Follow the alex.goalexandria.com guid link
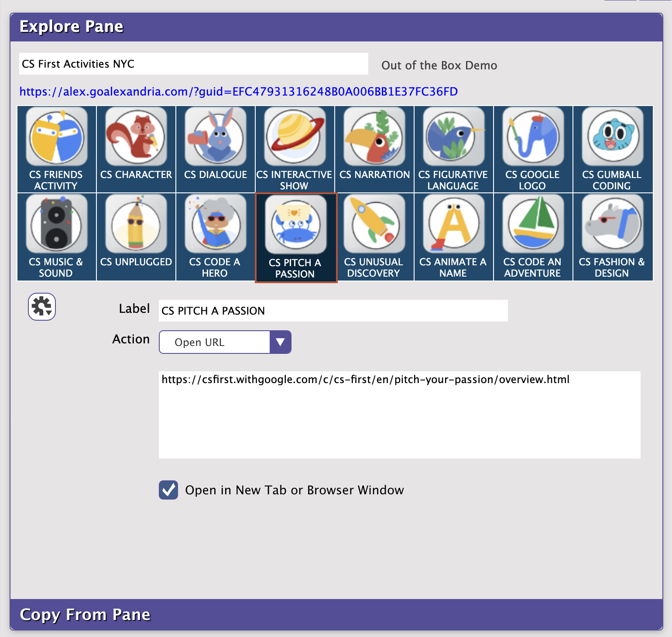This screenshot has height=637, width=672. click(239, 92)
